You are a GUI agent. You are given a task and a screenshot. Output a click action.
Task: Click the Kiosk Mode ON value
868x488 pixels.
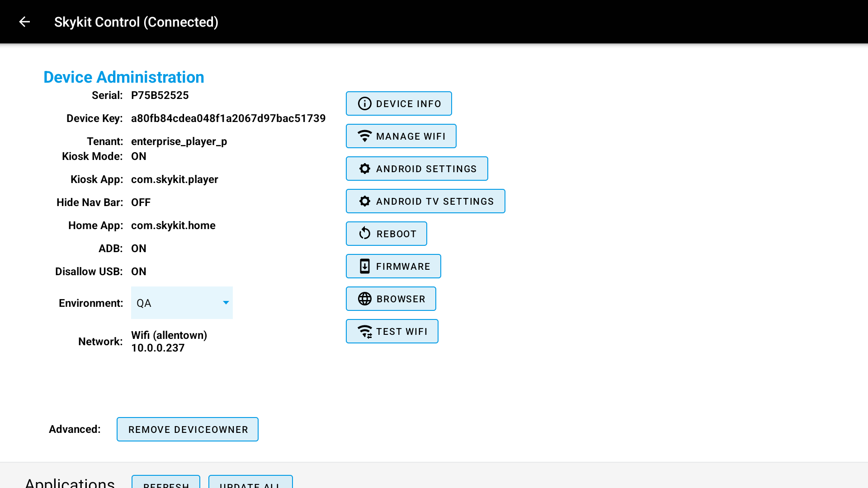point(139,156)
